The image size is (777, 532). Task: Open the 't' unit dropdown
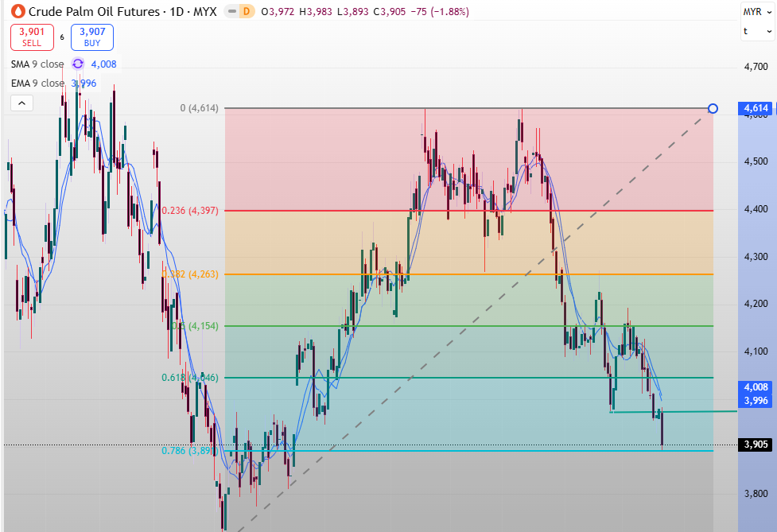(756, 31)
